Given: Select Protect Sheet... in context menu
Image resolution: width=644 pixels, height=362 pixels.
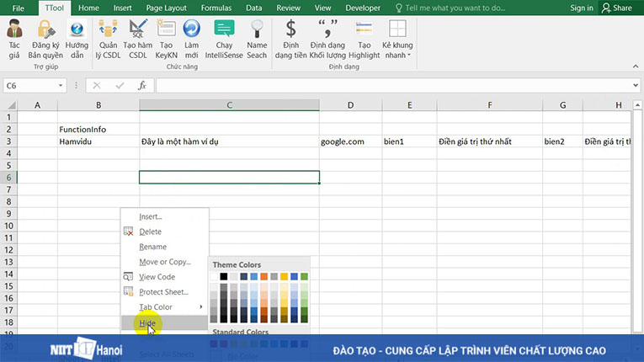Looking at the screenshot, I should pyautogui.click(x=163, y=292).
